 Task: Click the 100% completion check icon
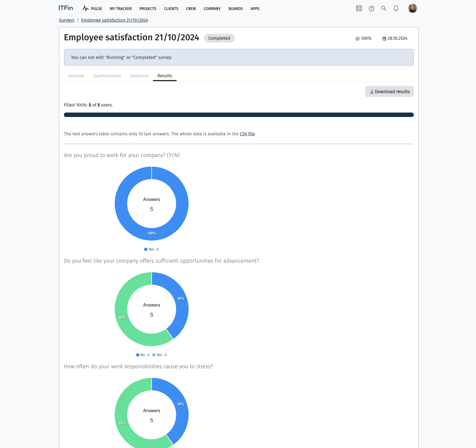358,39
